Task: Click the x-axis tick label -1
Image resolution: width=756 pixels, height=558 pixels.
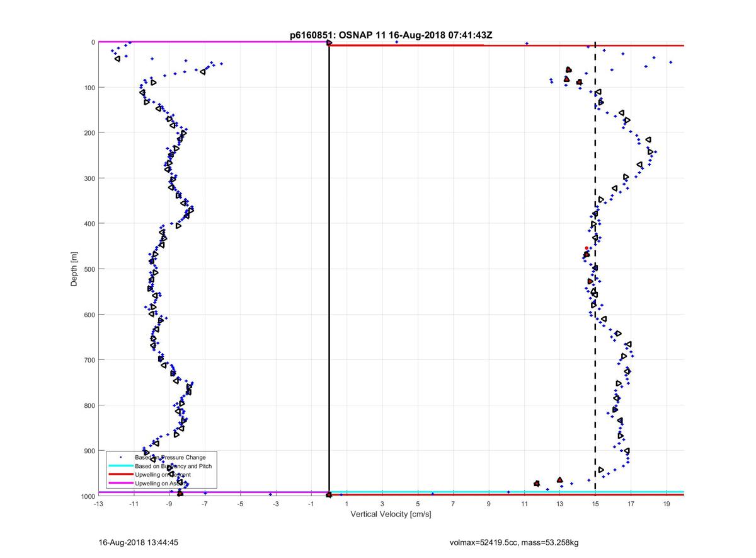Action: 311,504
